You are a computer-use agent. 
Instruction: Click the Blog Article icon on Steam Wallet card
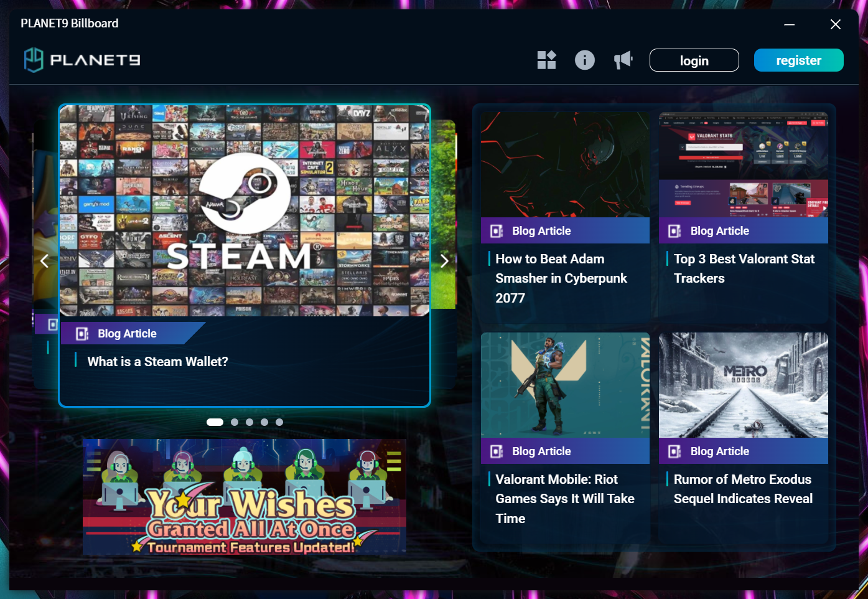[82, 334]
